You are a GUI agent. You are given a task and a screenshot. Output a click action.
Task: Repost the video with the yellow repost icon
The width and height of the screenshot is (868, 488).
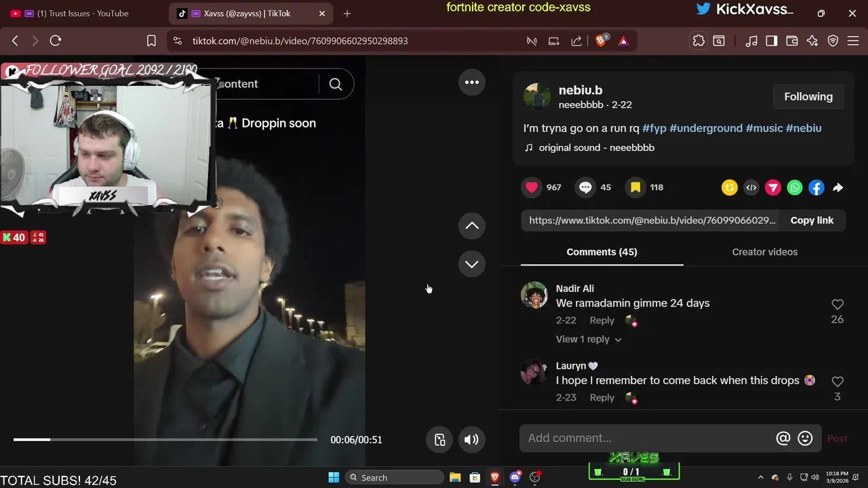pos(730,188)
